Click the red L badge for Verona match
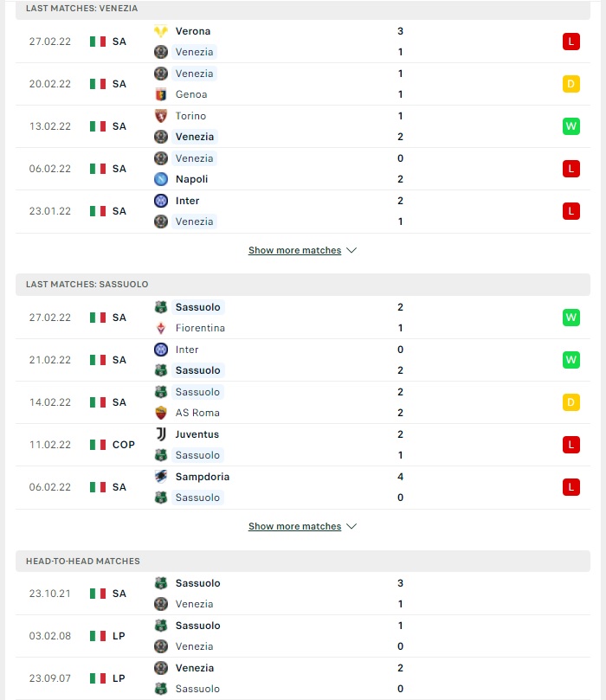606x700 pixels. point(571,42)
